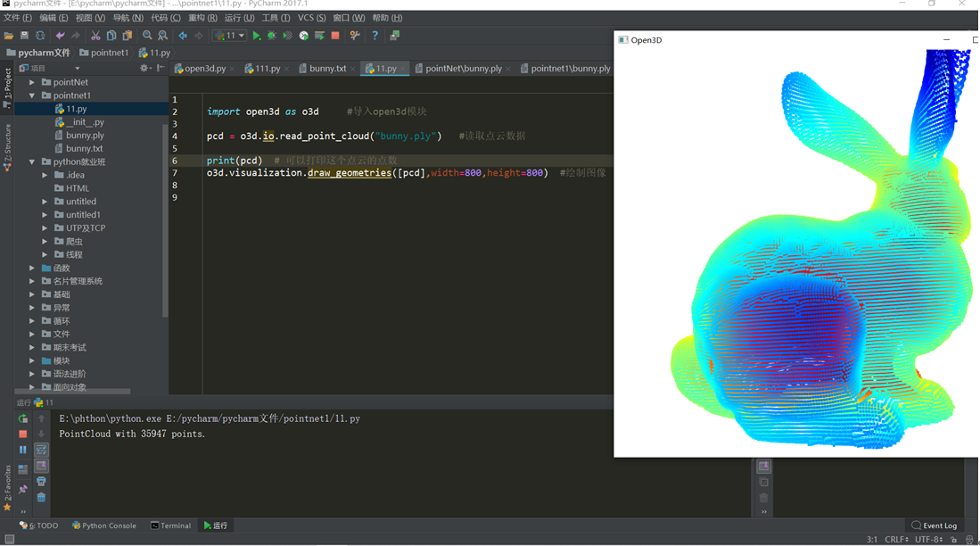Click the pointnet1 breadcrumb
The image size is (980, 546).
(x=103, y=53)
